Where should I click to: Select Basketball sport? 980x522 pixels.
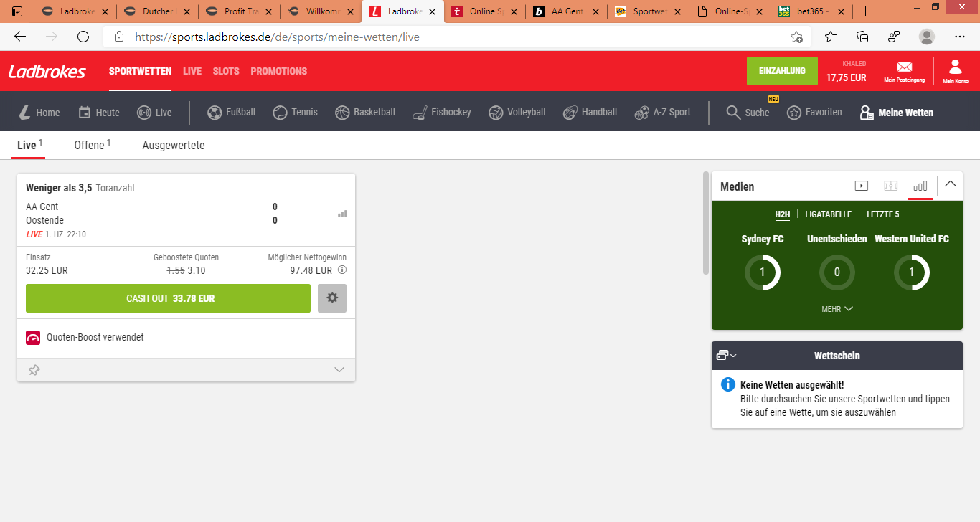(364, 112)
